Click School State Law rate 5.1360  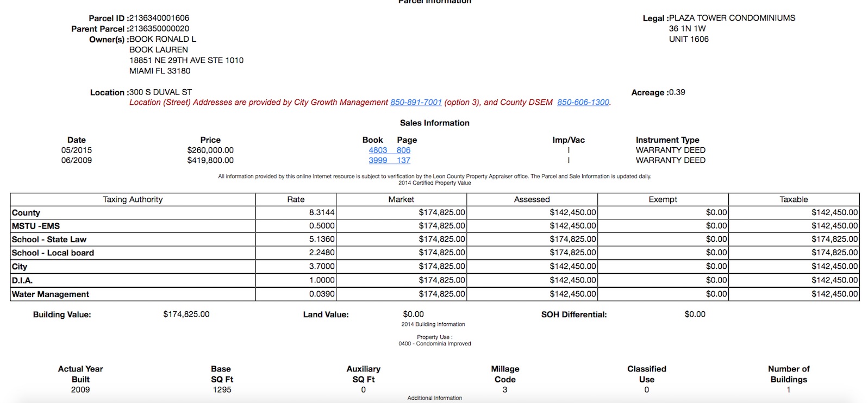(322, 239)
